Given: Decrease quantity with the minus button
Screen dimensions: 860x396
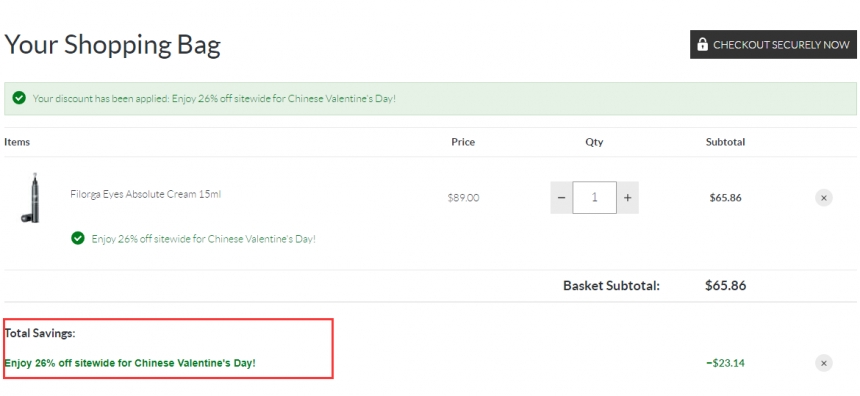Looking at the screenshot, I should tap(561, 197).
